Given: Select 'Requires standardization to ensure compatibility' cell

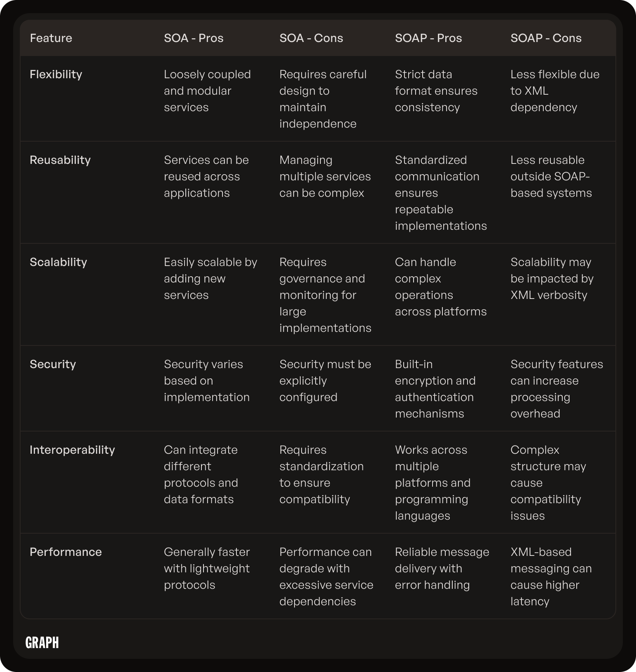Looking at the screenshot, I should click(321, 474).
